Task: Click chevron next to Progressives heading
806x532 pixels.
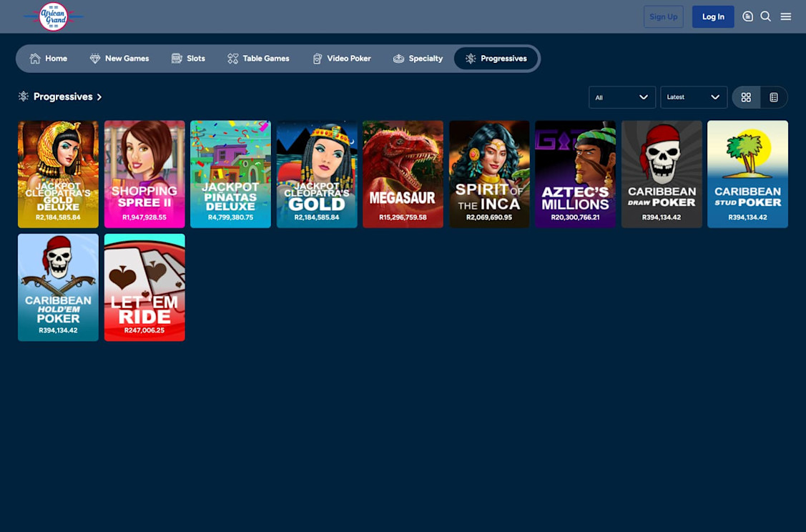Action: pyautogui.click(x=99, y=97)
